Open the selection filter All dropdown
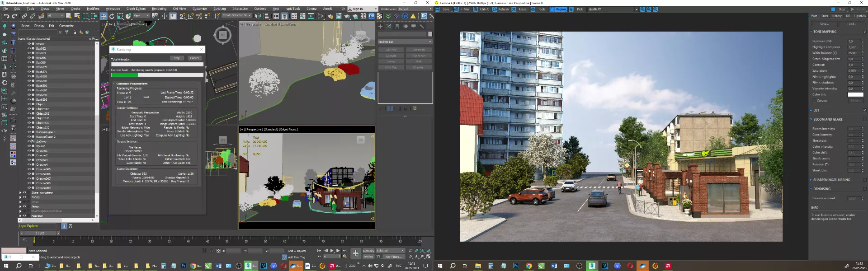The height and width of the screenshot is (271, 868). (x=56, y=16)
